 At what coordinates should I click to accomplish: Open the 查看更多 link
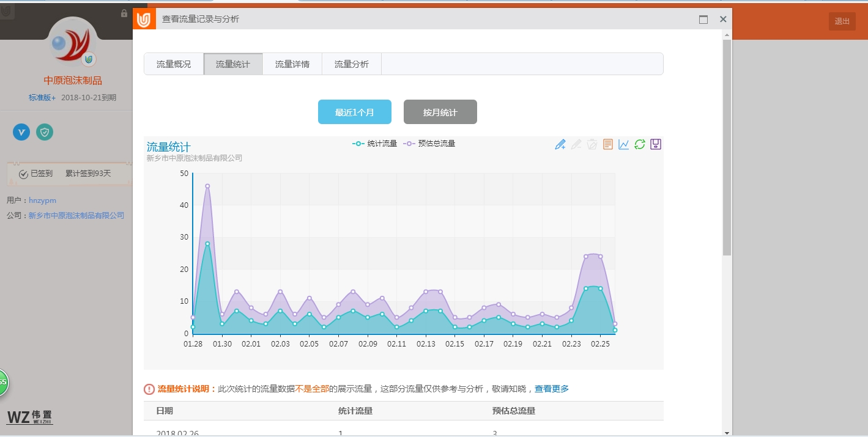coord(551,389)
